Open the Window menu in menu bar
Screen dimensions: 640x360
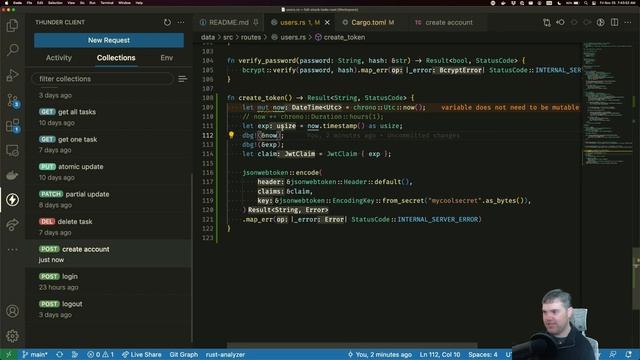(x=124, y=3)
